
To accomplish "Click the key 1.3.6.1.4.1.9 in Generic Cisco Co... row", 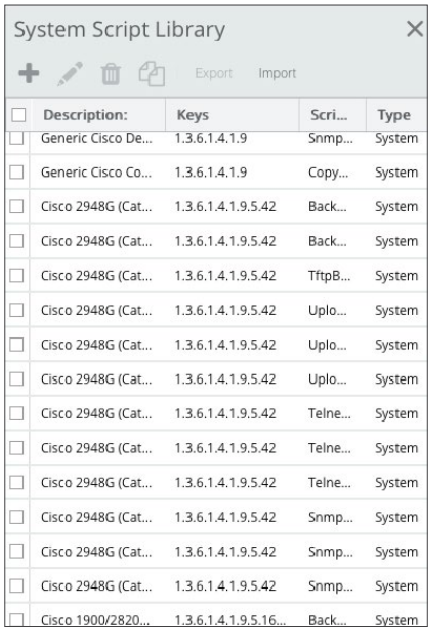I will (211, 172).
